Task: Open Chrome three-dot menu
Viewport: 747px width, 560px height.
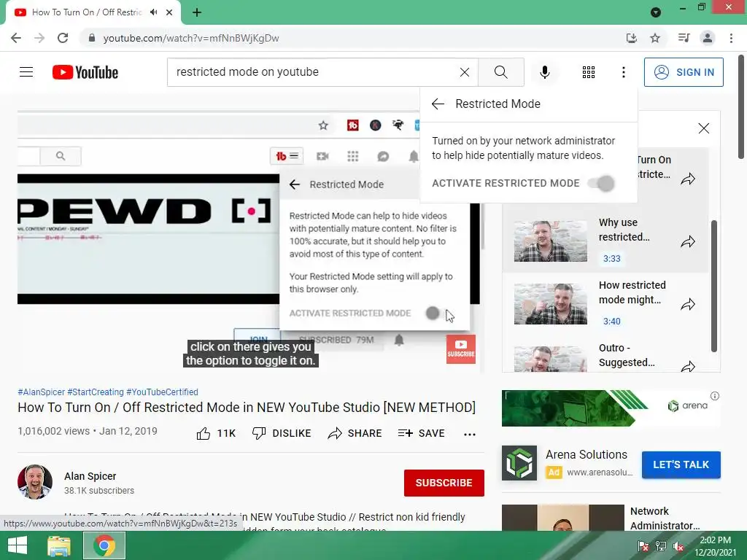Action: 731,38
